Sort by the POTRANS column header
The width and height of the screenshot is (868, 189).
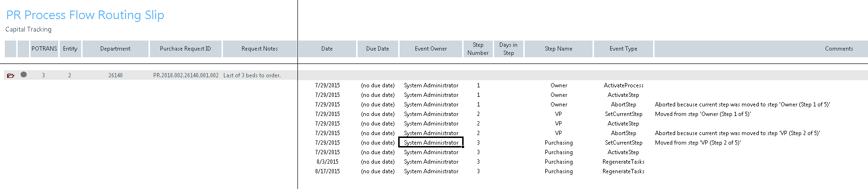coord(44,49)
